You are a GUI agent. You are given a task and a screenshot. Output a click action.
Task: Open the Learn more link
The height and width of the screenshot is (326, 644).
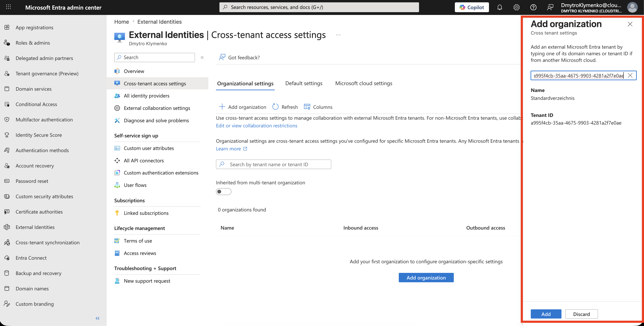tap(231, 149)
